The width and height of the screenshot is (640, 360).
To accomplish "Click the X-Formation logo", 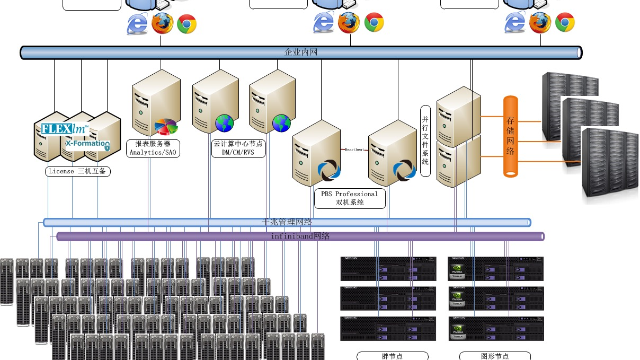I will pos(88,144).
